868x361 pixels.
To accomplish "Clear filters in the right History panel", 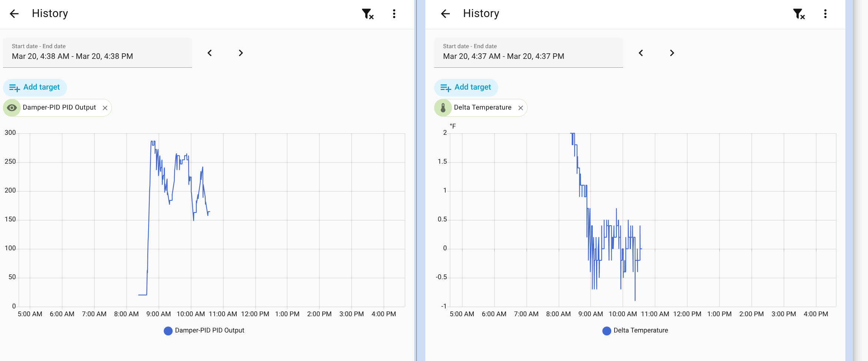I will coord(799,14).
